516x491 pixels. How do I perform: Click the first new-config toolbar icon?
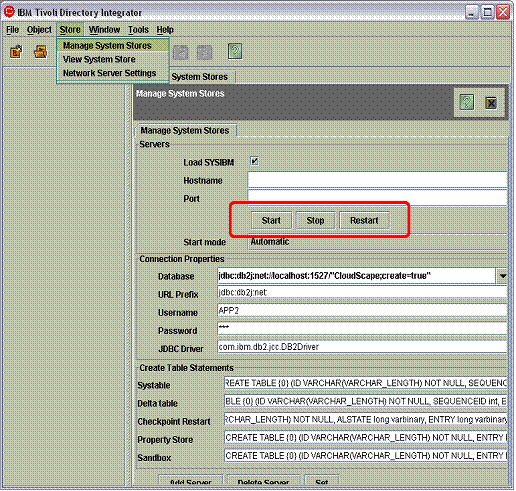(16, 52)
